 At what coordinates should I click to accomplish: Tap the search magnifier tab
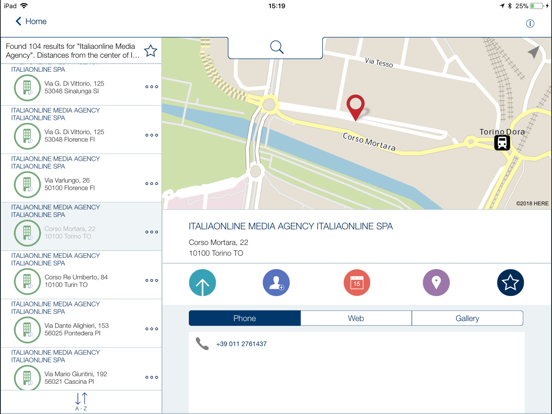point(276,47)
